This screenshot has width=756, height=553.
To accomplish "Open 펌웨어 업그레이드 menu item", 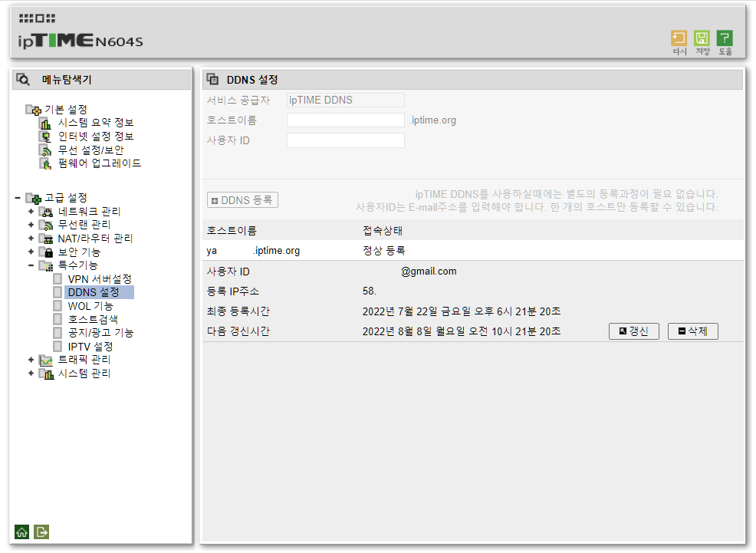I will tap(100, 163).
